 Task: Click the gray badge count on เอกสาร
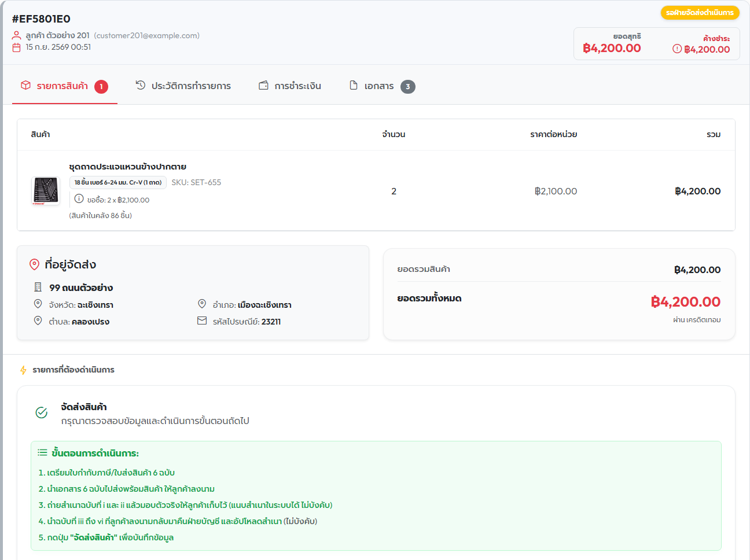pyautogui.click(x=408, y=87)
